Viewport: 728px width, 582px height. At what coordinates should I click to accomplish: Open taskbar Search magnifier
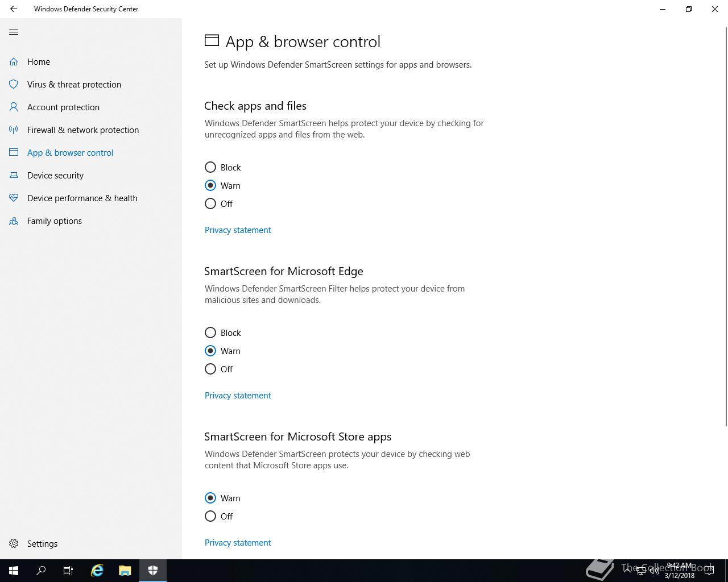tap(41, 571)
